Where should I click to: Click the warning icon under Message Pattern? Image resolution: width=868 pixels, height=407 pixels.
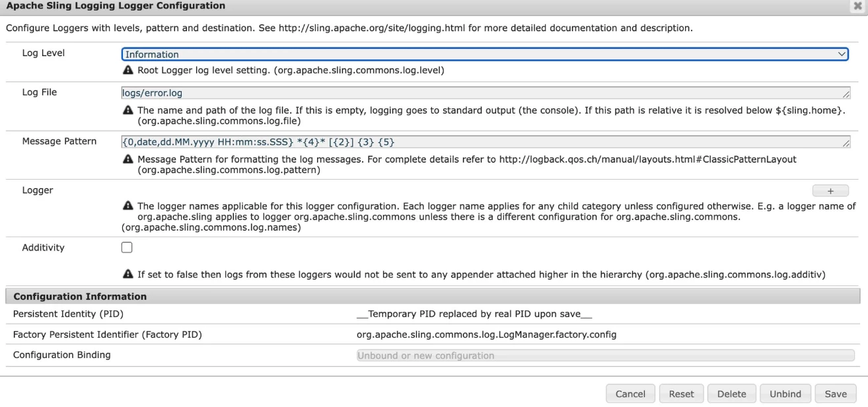(x=128, y=159)
